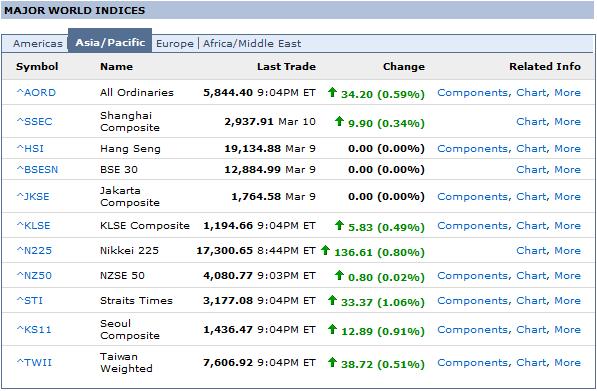Open Components for KLSE Composite
This screenshot has height=391, width=597.
[x=472, y=225]
